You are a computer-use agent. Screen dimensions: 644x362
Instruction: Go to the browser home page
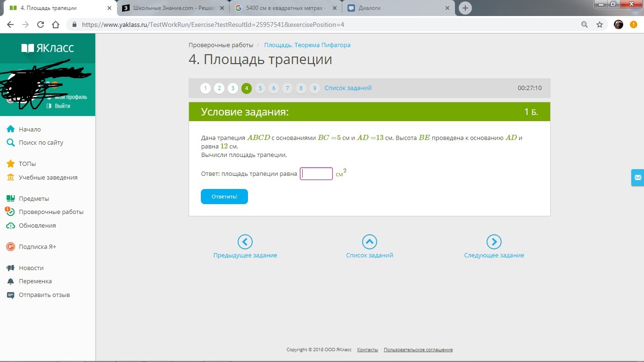point(56,25)
